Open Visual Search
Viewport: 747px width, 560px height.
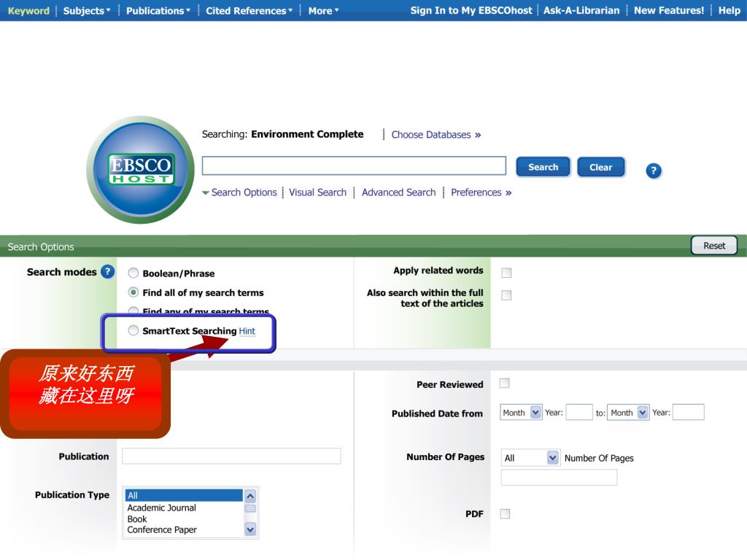click(x=318, y=192)
